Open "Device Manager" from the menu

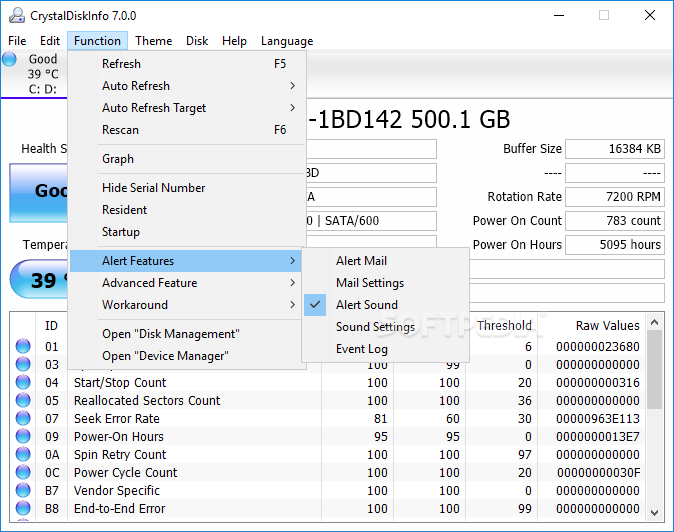click(x=187, y=356)
